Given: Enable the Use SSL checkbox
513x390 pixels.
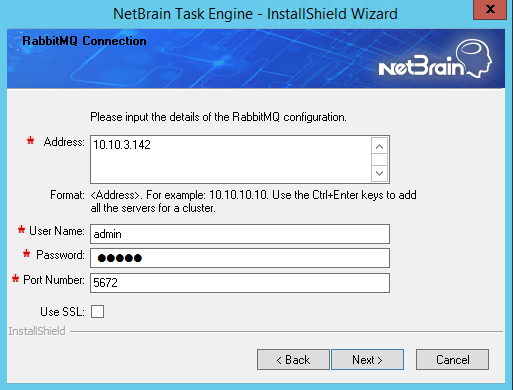Looking at the screenshot, I should tap(97, 312).
